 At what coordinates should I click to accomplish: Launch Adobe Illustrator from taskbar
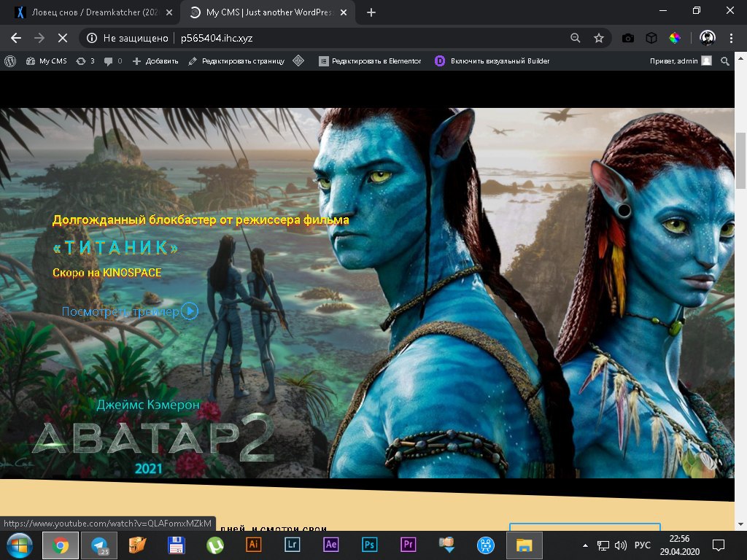coord(253,544)
